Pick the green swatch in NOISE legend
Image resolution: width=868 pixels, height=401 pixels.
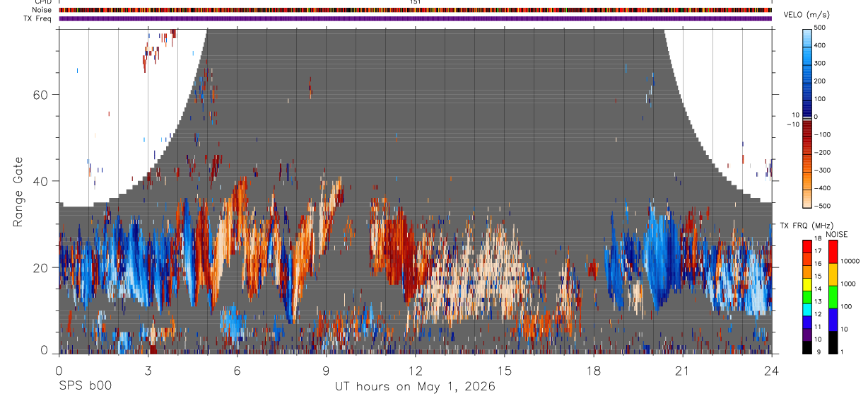pyautogui.click(x=833, y=297)
